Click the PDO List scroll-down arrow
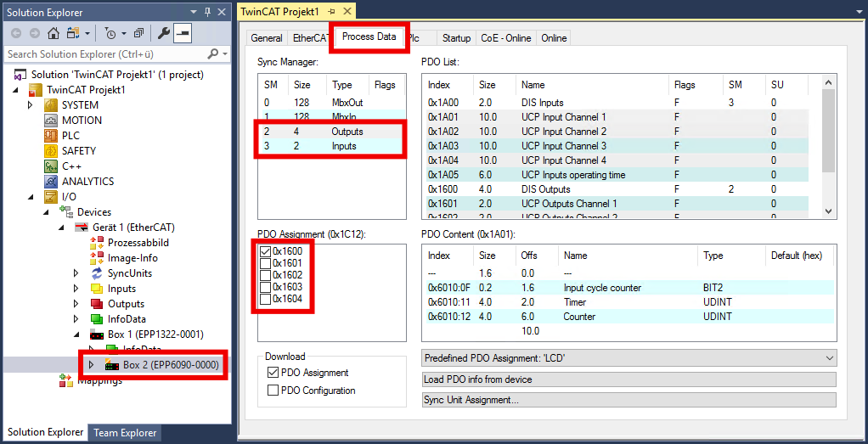The height and width of the screenshot is (444, 868). tap(828, 211)
